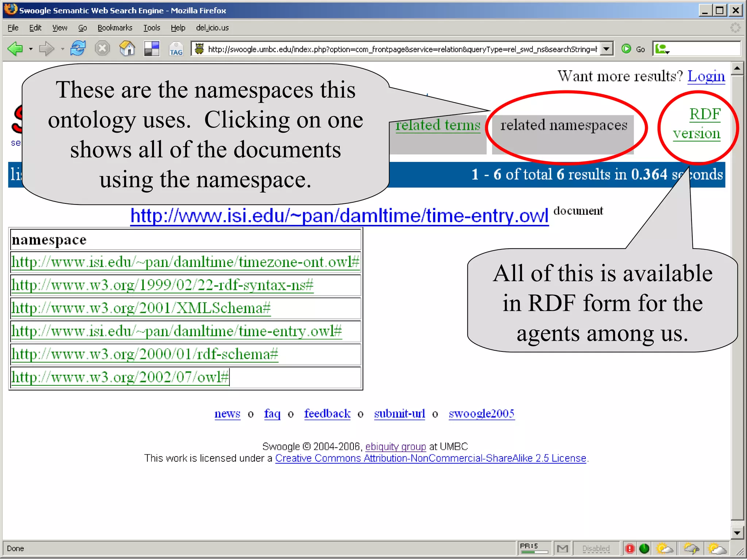The image size is (747, 560).
Task: Click the TAG icon in toolbar
Action: 176,49
